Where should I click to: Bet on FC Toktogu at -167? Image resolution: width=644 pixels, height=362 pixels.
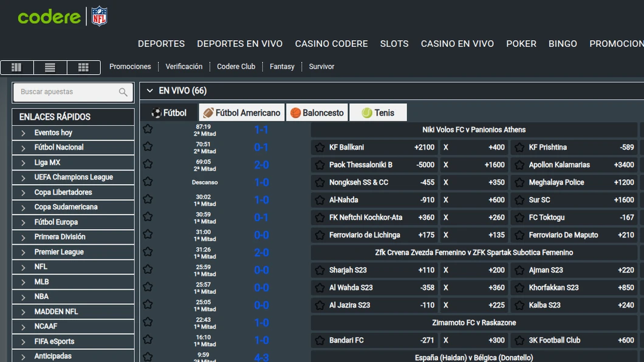574,217
